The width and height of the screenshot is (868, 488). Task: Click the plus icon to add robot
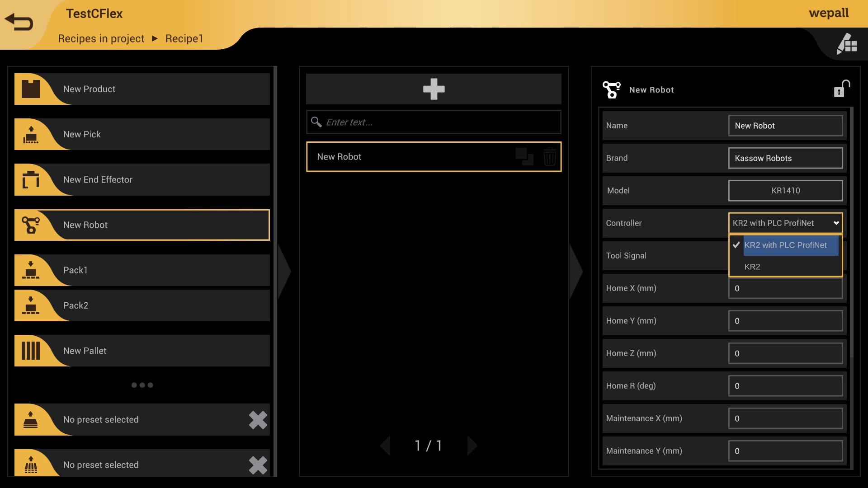(x=434, y=89)
